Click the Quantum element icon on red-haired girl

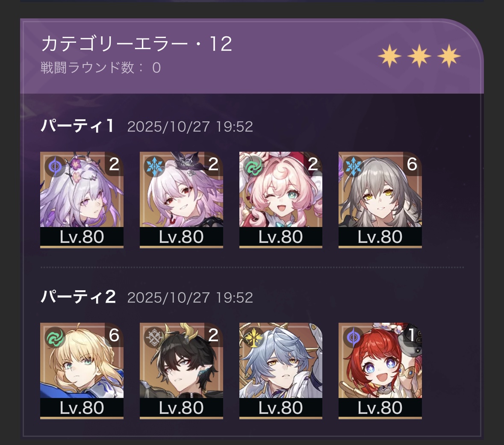353,338
